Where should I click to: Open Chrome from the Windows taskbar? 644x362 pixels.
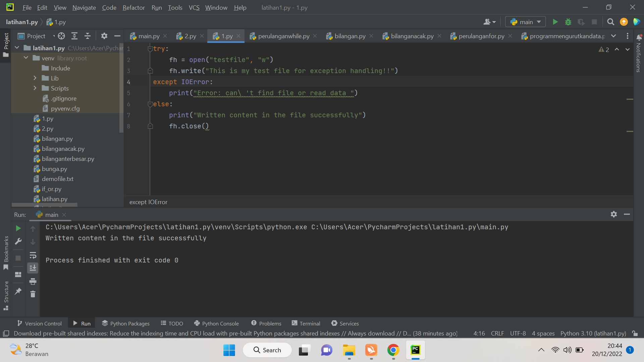coord(393,350)
